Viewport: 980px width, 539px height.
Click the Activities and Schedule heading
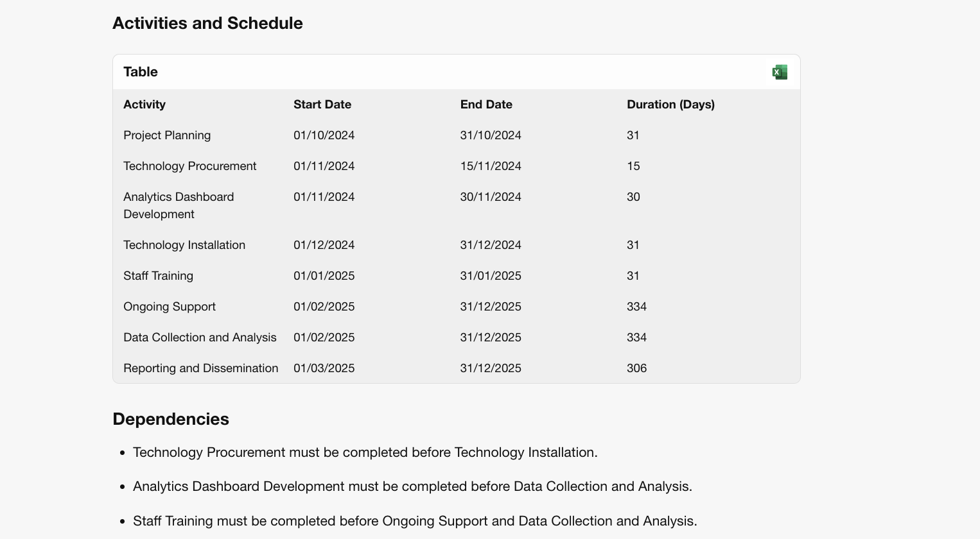coord(207,23)
